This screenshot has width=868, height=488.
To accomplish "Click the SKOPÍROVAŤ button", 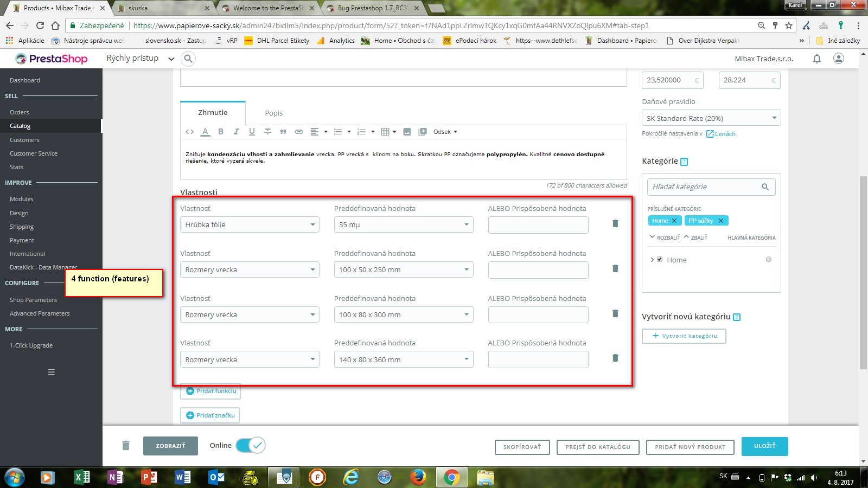I will 522,447.
